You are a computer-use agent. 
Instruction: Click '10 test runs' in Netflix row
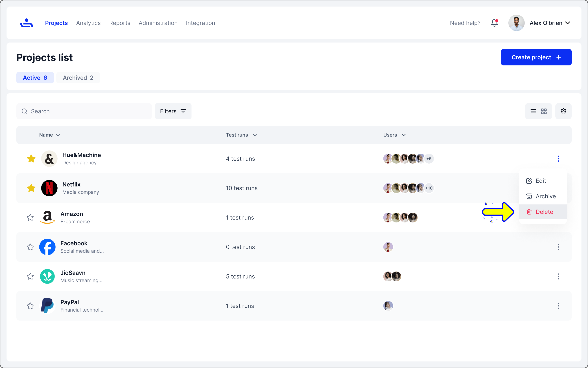coord(242,188)
